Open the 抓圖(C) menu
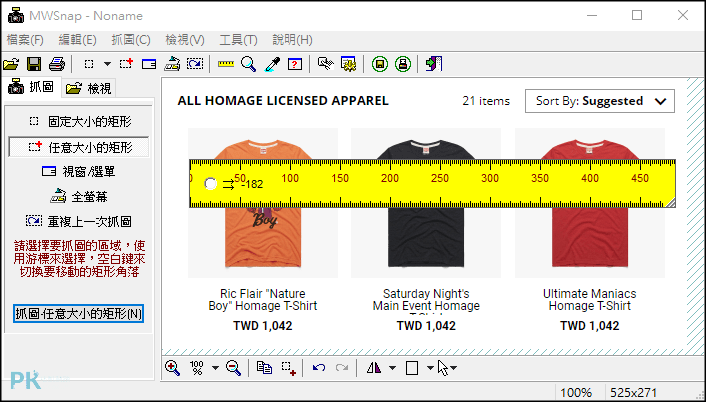706x402 pixels. [x=131, y=40]
